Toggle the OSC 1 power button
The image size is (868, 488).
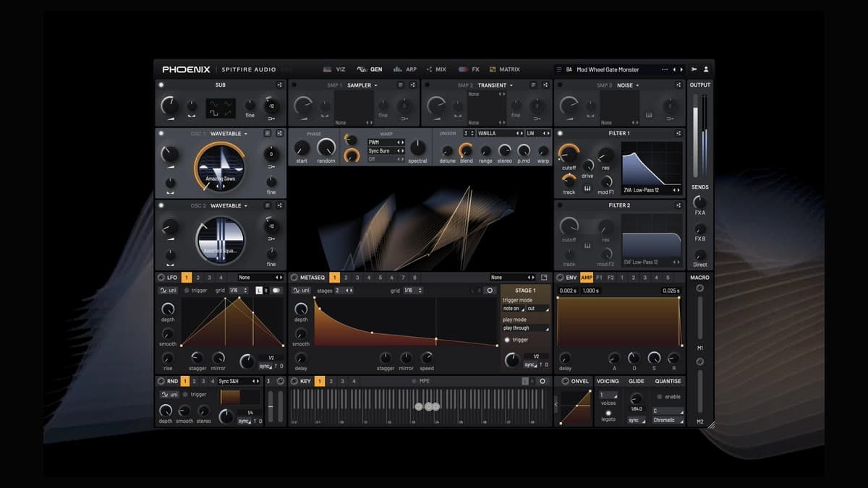pos(161,134)
